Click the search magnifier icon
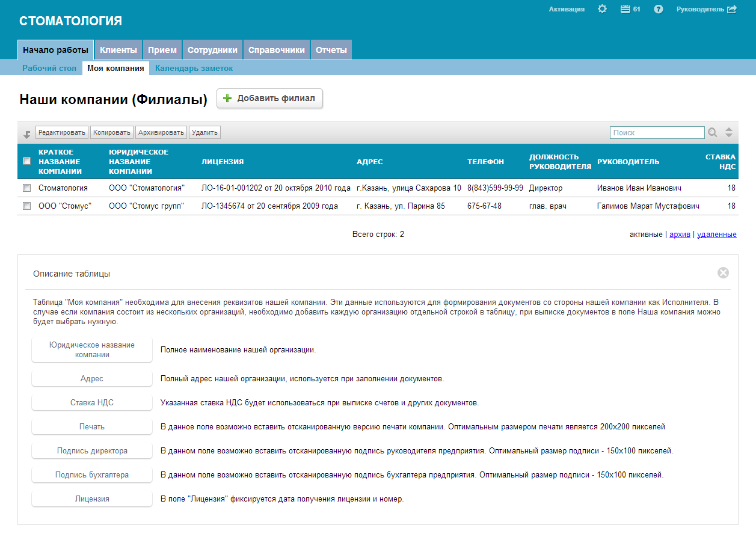The height and width of the screenshot is (534, 756). [x=713, y=133]
